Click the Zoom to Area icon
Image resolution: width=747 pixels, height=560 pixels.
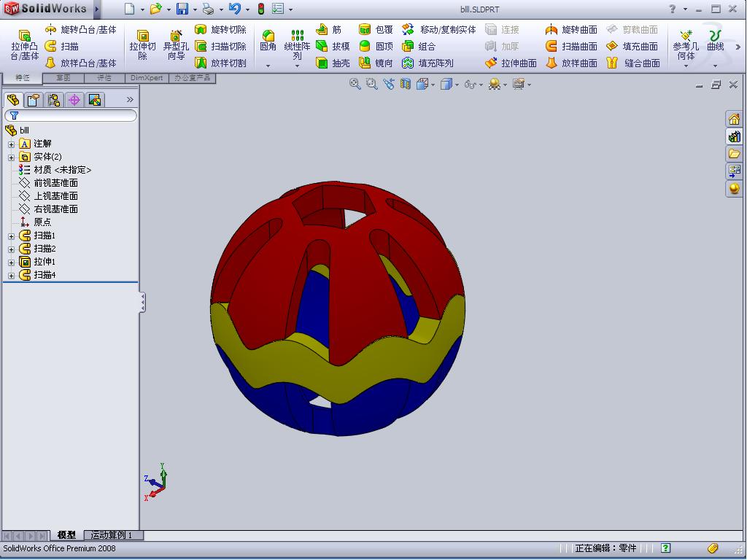click(x=371, y=85)
